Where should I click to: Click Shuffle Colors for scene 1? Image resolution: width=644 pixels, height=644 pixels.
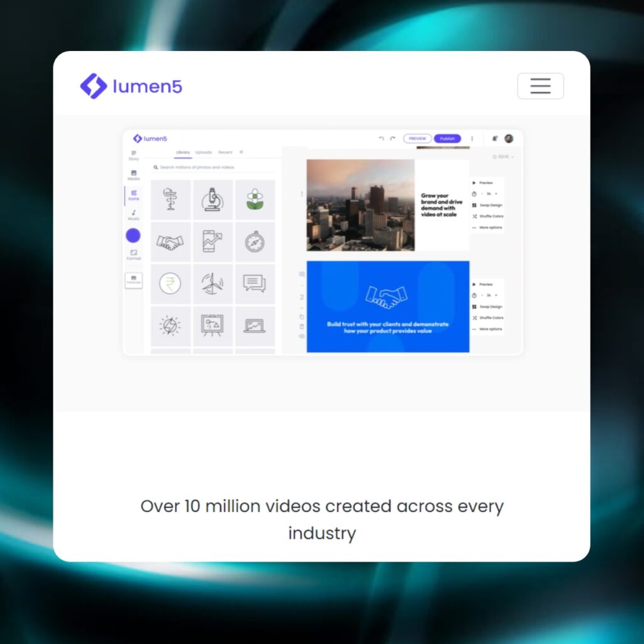pyautogui.click(x=487, y=216)
